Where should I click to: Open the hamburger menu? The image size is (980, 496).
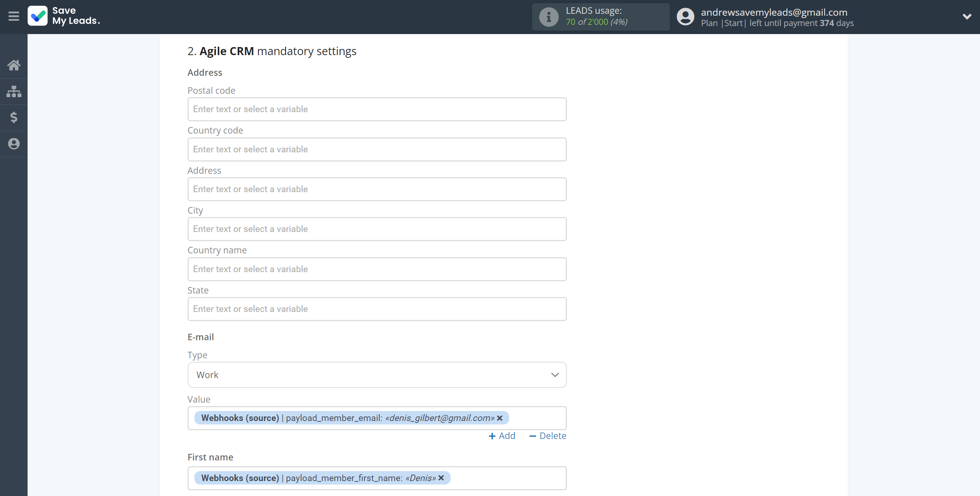pyautogui.click(x=14, y=16)
